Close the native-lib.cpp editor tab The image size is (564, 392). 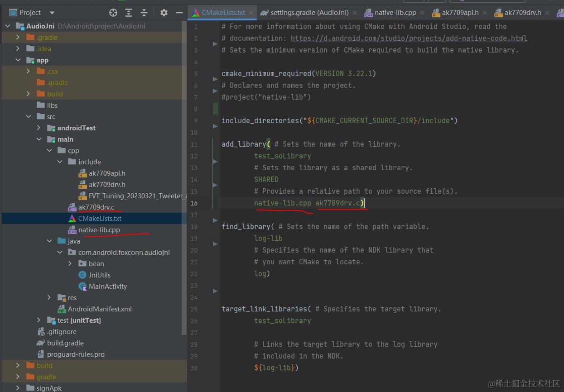(x=422, y=13)
